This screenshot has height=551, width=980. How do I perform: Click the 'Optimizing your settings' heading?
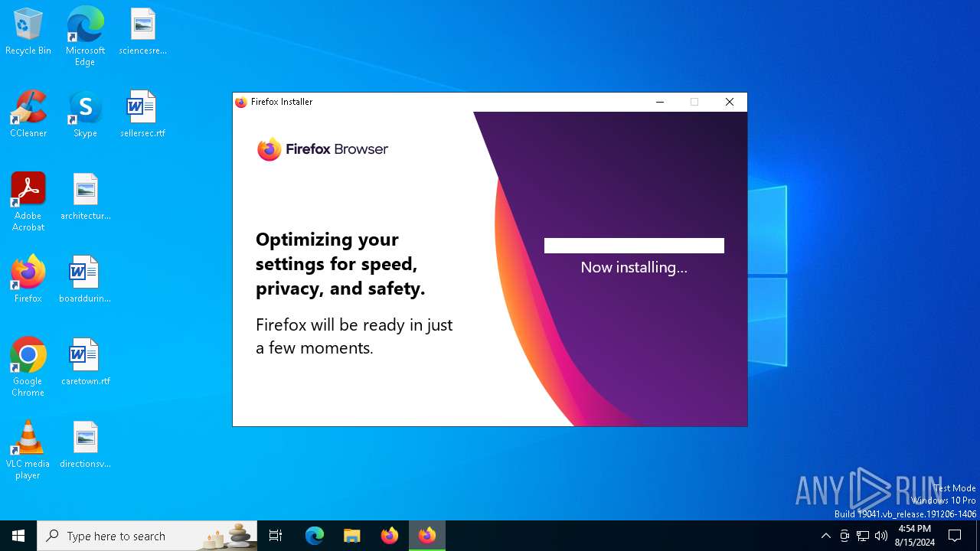[340, 264]
